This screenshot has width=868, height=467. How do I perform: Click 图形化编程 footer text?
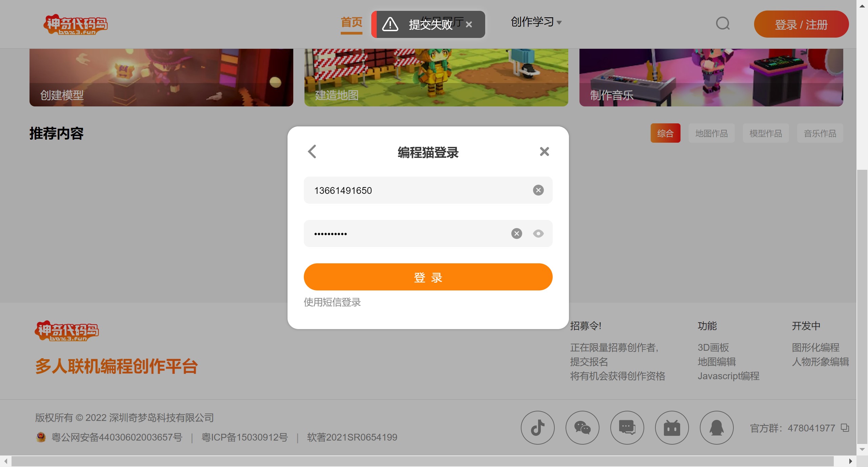[x=815, y=347]
